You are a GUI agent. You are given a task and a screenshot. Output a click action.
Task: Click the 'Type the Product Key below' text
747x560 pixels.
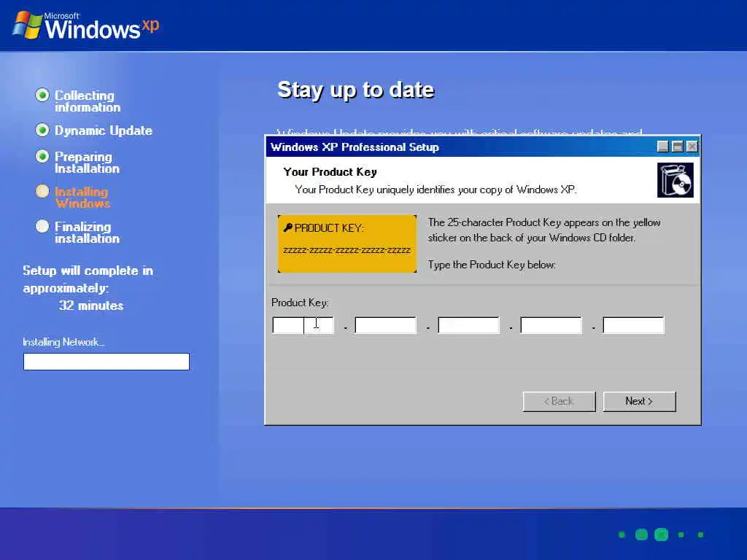492,265
